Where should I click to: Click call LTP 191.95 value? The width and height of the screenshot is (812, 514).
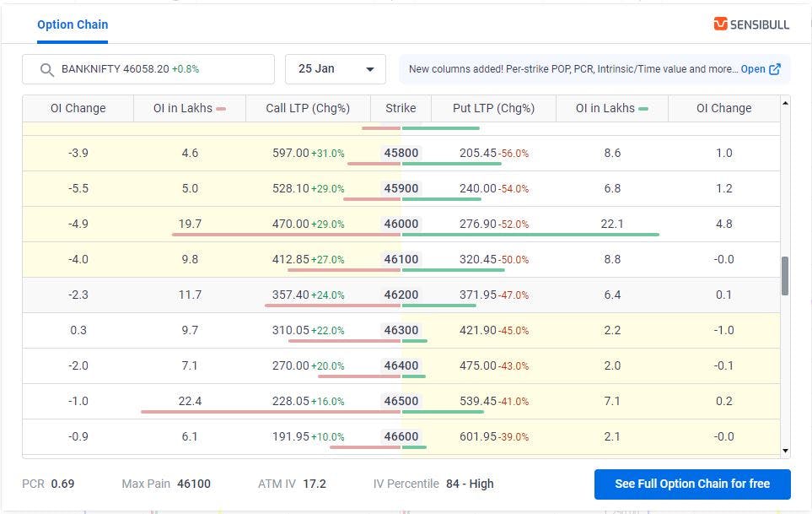[x=291, y=436]
